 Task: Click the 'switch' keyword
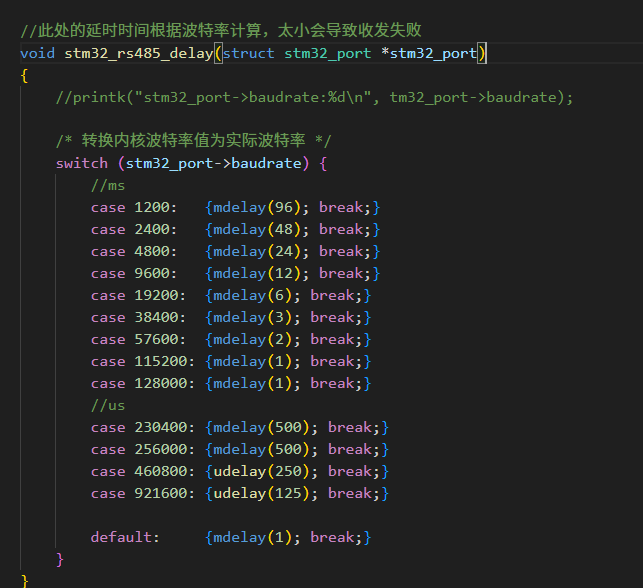coord(82,163)
